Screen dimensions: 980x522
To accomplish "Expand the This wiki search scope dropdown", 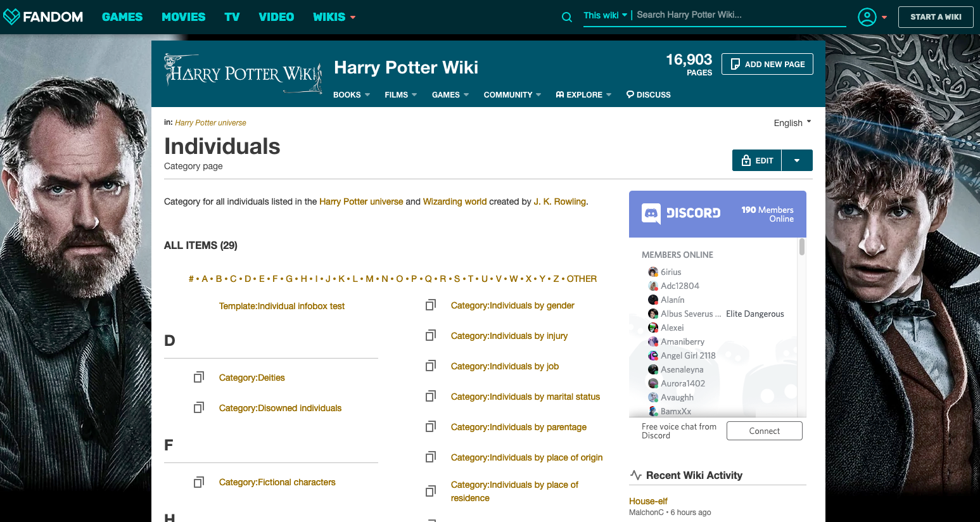I will click(605, 15).
